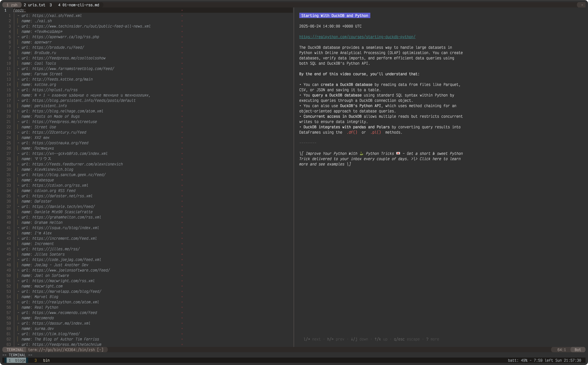This screenshot has height=365, width=588.
Task: Click the 'name: Jilles Soeters' line
Action: coord(43,254)
